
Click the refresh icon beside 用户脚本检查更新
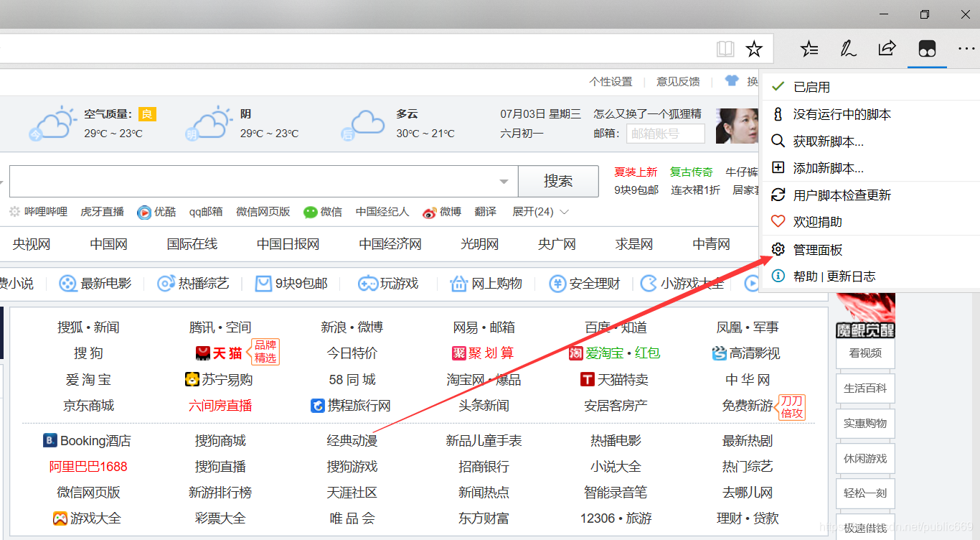click(x=778, y=195)
